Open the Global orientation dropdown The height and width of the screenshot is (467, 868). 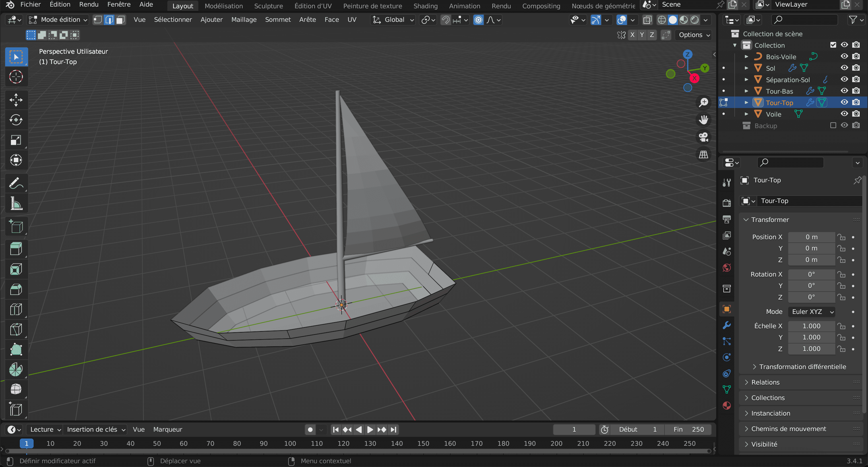pyautogui.click(x=393, y=20)
